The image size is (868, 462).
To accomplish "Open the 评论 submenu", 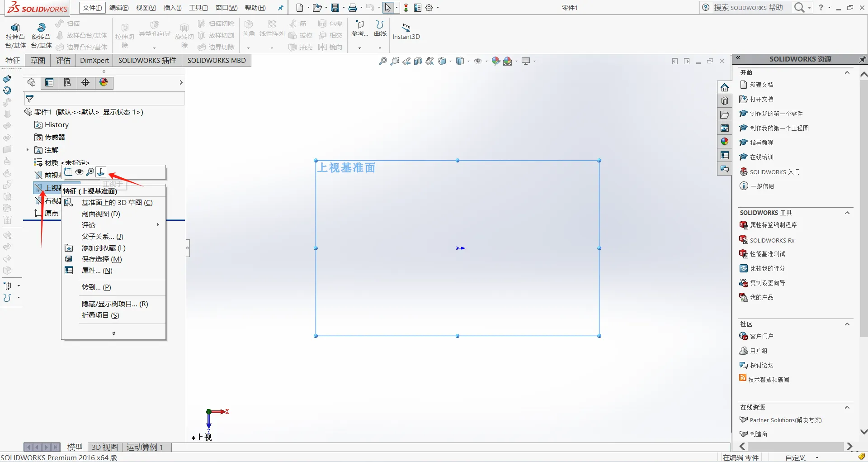I will (x=113, y=225).
